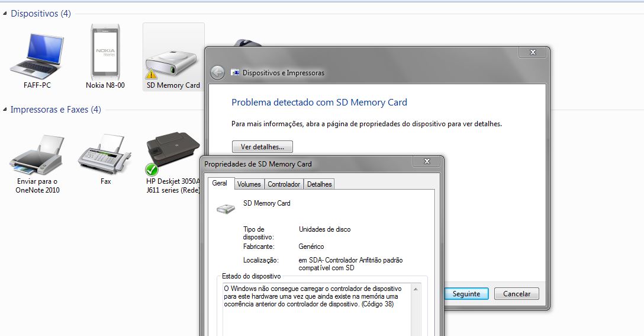Viewport: 644px width, 336px height.
Task: Select the SD Memory Card device icon
Action: pyautogui.click(x=171, y=63)
